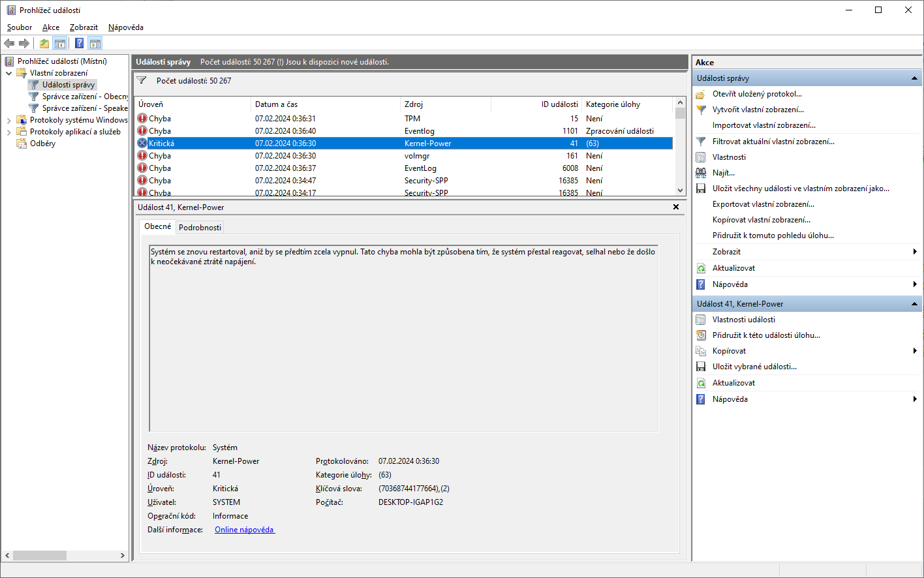Toggle the action pane toolbar icon
The width and height of the screenshot is (924, 578).
click(x=95, y=44)
